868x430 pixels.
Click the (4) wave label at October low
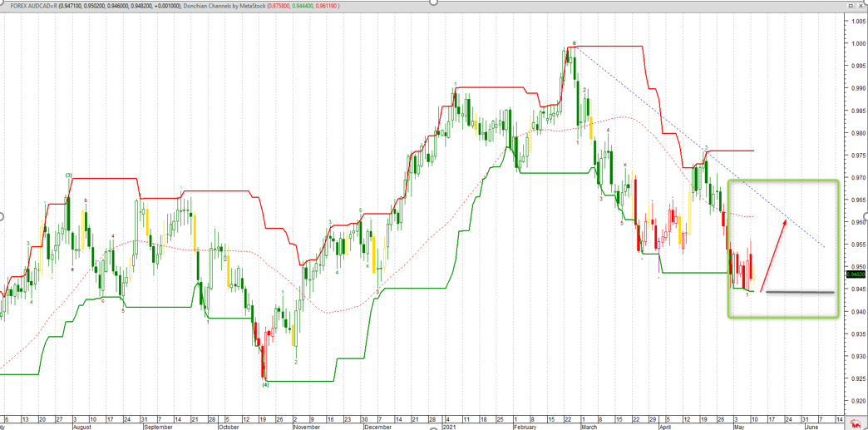pyautogui.click(x=265, y=385)
